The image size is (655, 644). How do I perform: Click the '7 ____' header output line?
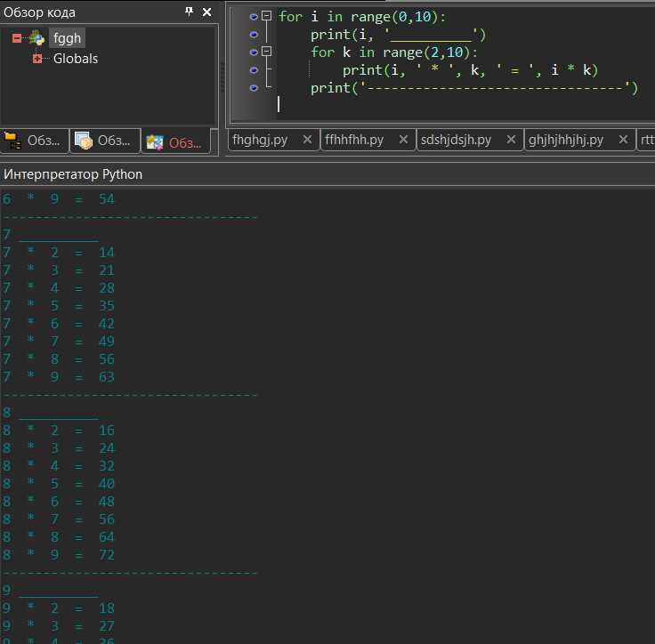coord(51,235)
